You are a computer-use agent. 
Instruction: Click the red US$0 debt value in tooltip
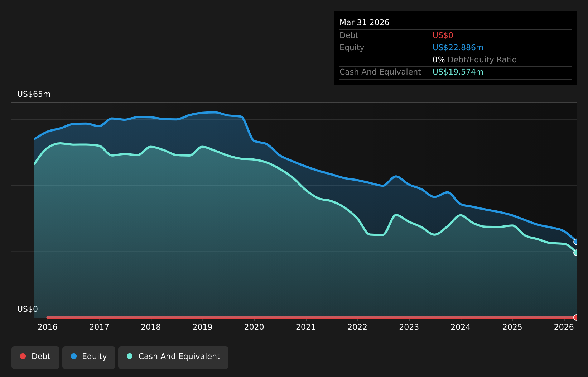(443, 35)
